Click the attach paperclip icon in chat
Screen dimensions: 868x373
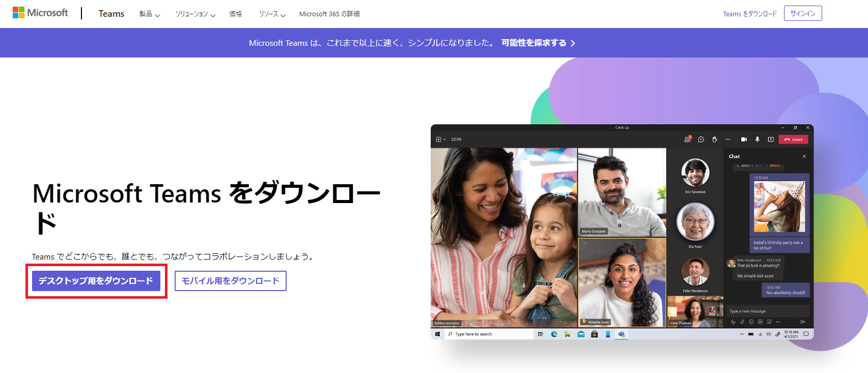[x=742, y=322]
